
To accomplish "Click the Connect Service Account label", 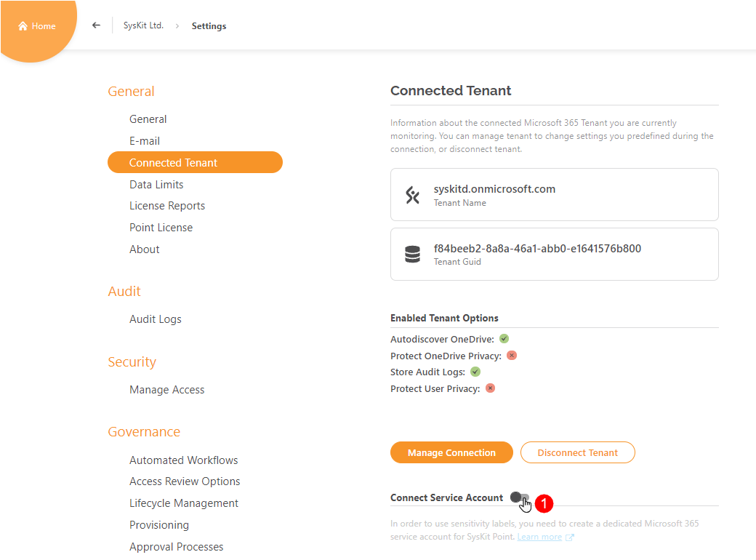I will click(446, 497).
